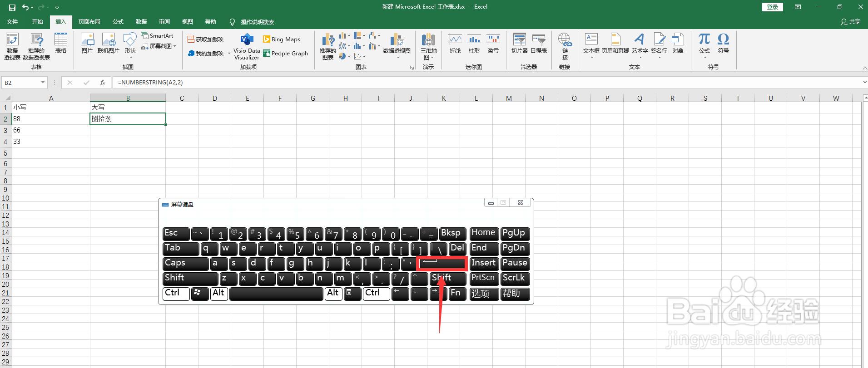Select cell A2 containing 88

tap(51, 119)
